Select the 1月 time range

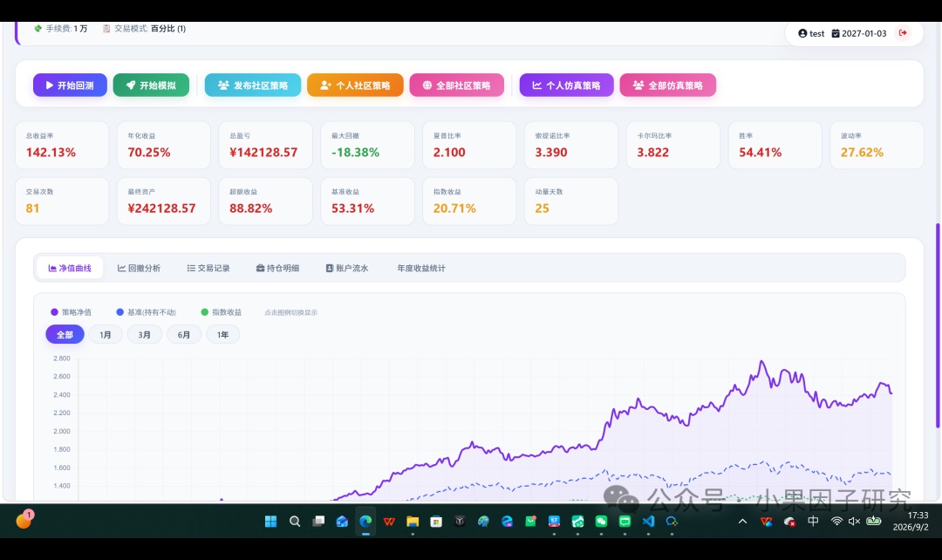(x=106, y=335)
